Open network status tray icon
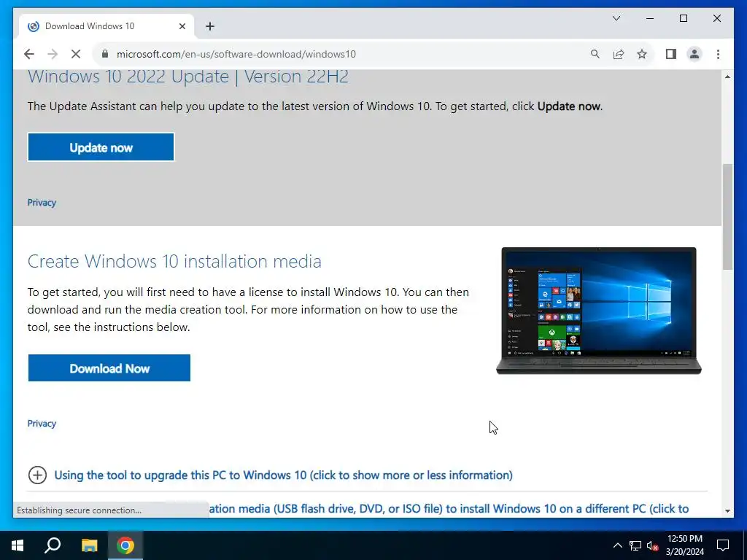This screenshot has width=747, height=560. tap(635, 545)
